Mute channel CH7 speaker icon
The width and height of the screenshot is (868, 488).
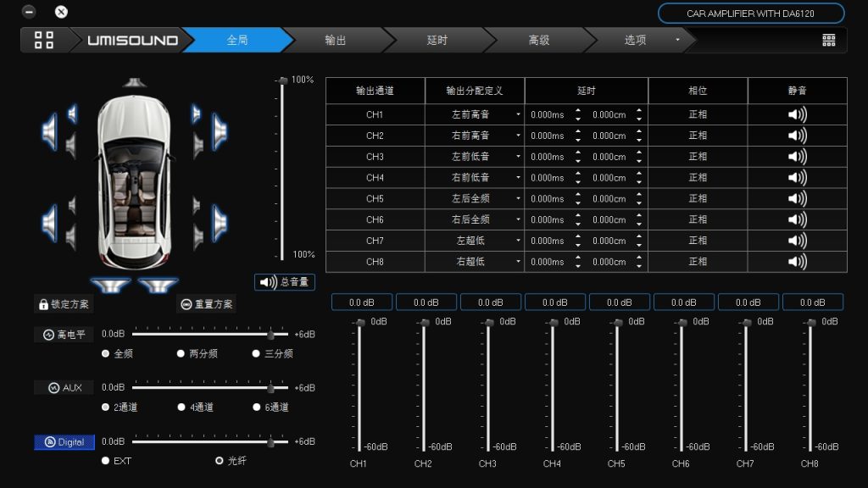pyautogui.click(x=797, y=241)
